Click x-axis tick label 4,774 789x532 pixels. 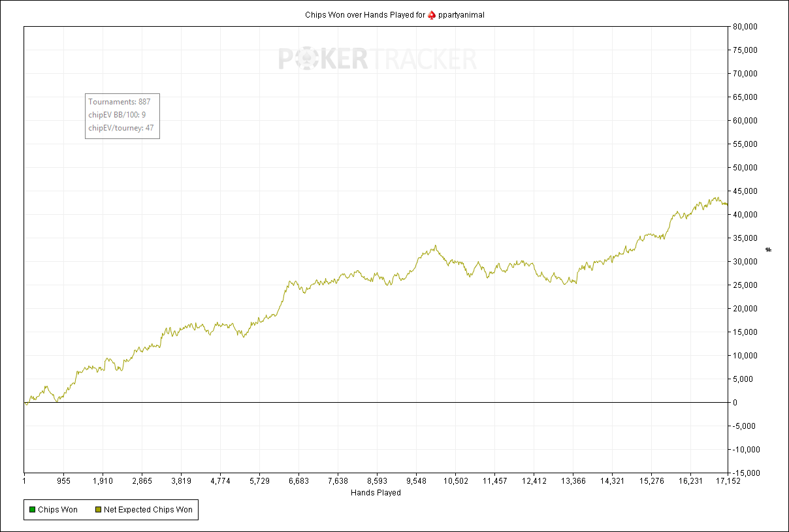[220, 481]
